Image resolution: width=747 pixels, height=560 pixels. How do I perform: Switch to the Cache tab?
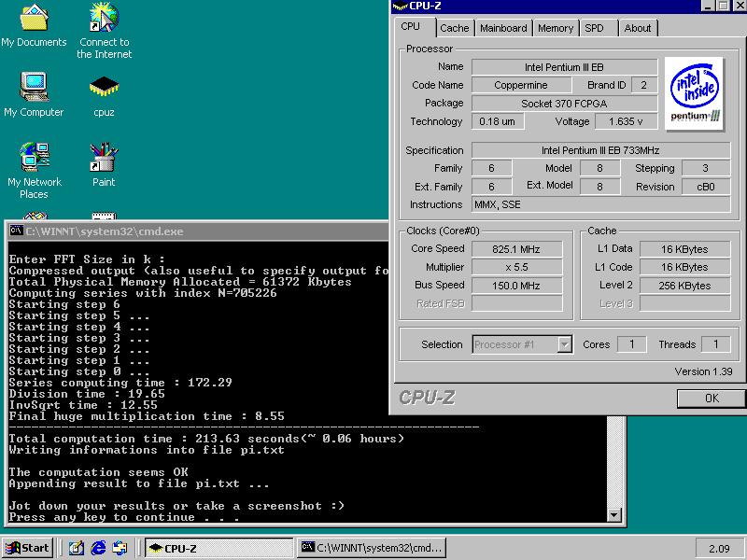[455, 28]
